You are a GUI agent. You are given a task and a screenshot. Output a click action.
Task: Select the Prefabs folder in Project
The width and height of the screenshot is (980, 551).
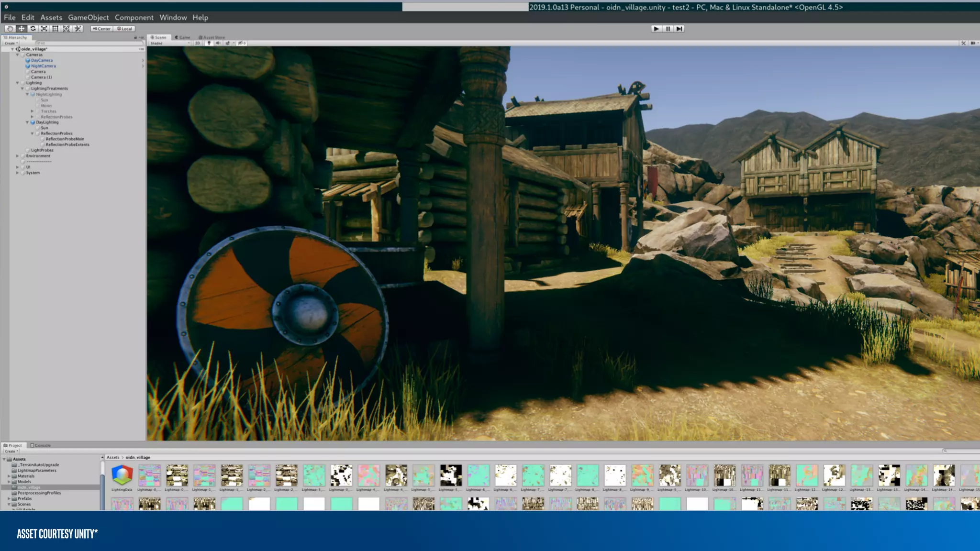[24, 498]
